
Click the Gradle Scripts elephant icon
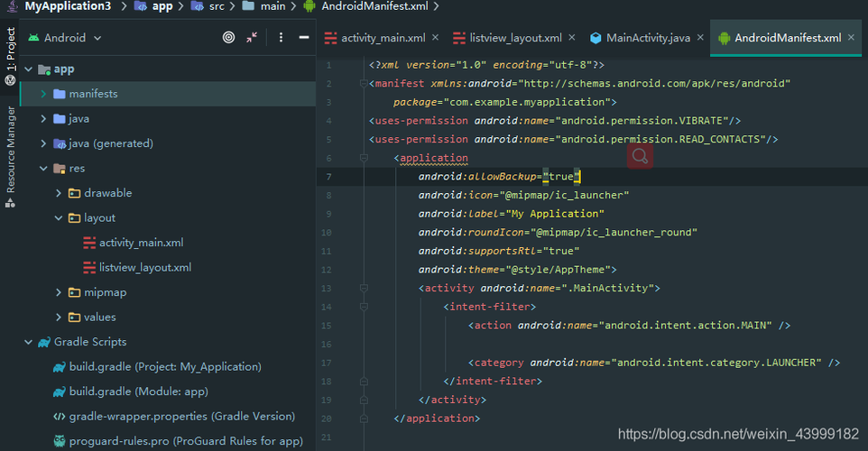click(x=44, y=342)
